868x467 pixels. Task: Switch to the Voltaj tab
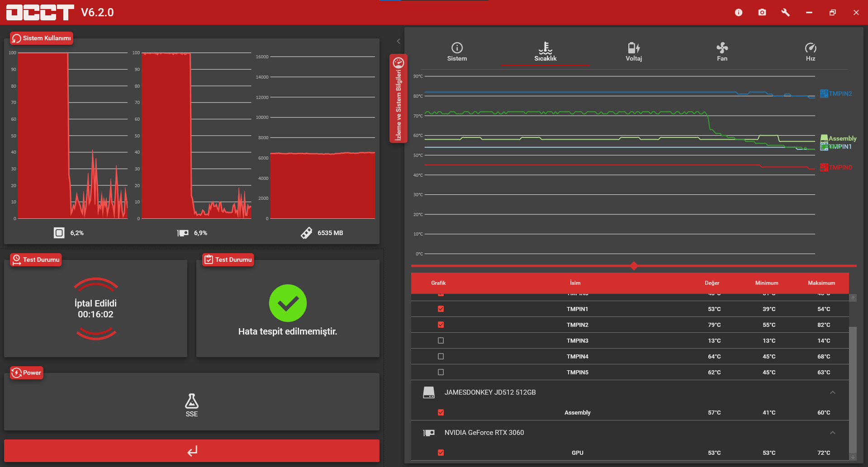click(x=634, y=52)
